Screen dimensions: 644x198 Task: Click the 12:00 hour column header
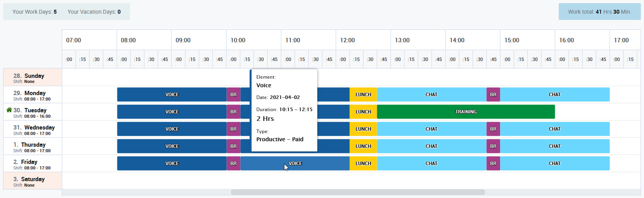(347, 40)
